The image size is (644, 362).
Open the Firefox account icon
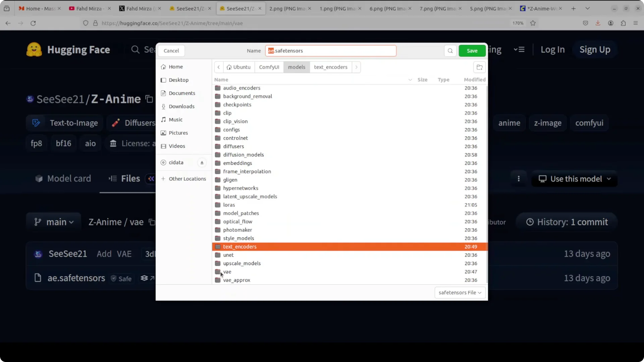[x=610, y=23]
